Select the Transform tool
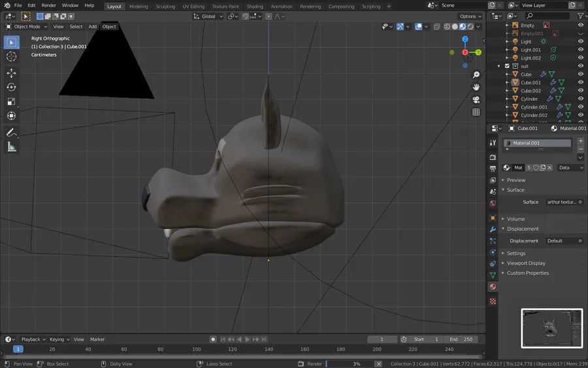 point(11,116)
